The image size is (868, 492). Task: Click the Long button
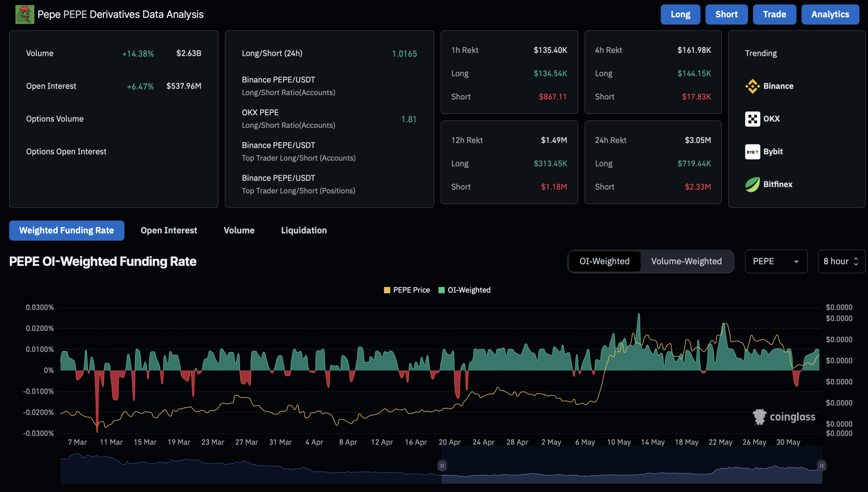pos(680,14)
